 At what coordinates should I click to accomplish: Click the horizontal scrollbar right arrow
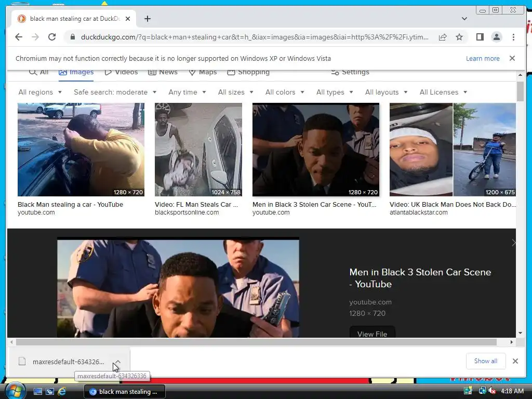pyautogui.click(x=512, y=342)
